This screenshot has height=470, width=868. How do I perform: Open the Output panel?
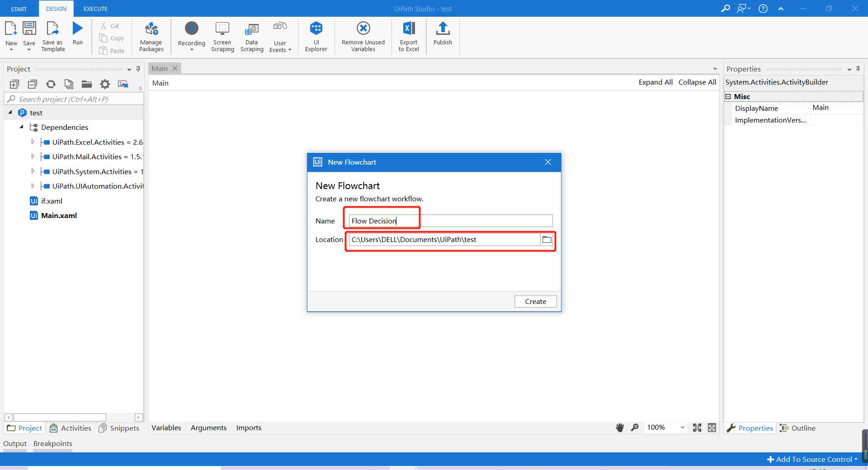click(x=15, y=444)
